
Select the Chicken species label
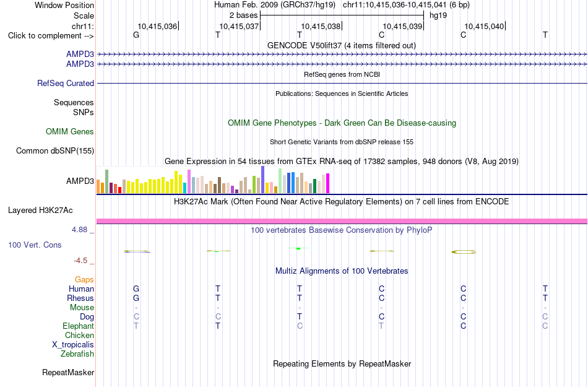tap(79, 335)
